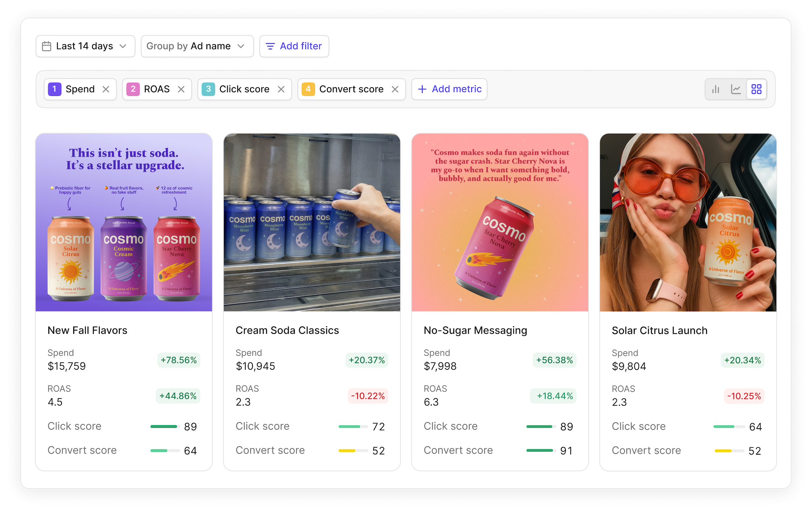The height and width of the screenshot is (512, 812).
Task: Click the number 1 Spend badge
Action: [x=54, y=89]
